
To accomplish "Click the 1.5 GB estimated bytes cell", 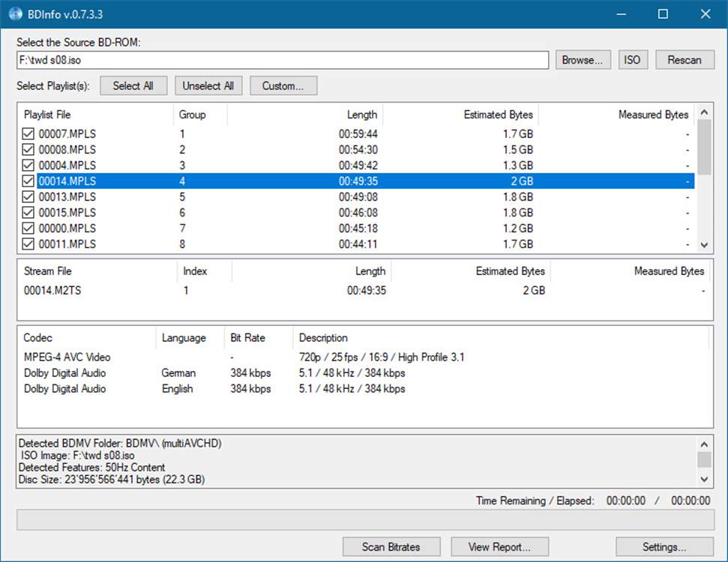I will click(518, 150).
